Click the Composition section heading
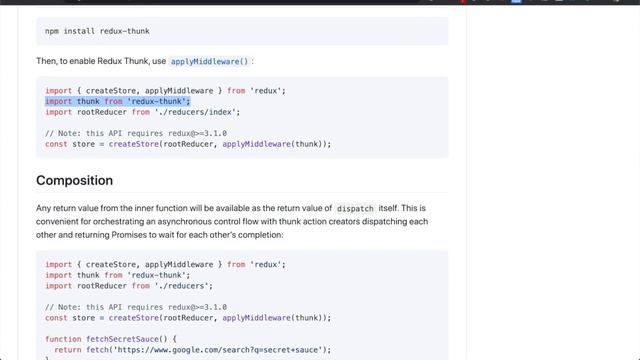Screen dimensions: 640x360 [74, 180]
